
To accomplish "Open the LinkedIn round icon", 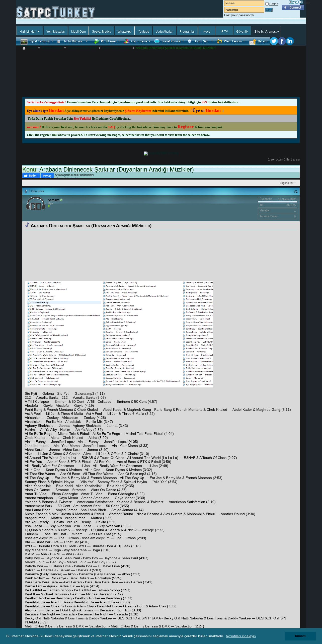I will [290, 41].
